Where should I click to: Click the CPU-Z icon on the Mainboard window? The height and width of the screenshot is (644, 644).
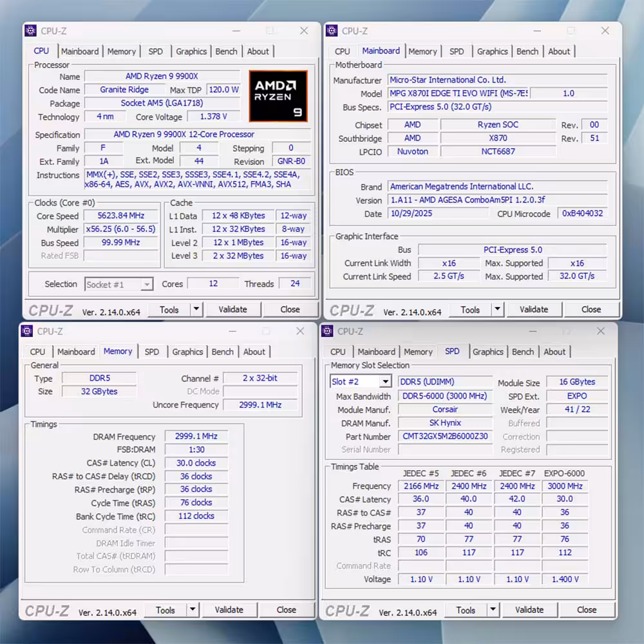click(331, 30)
